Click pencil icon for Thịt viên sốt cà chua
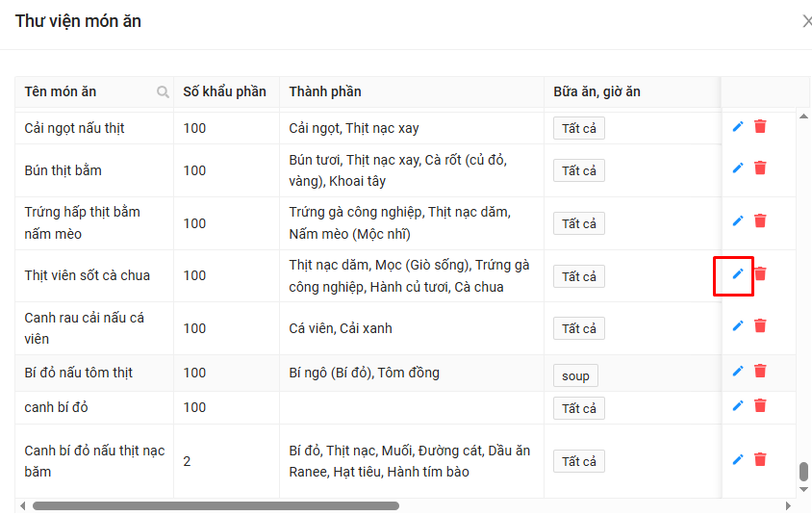812x516 pixels. click(738, 274)
